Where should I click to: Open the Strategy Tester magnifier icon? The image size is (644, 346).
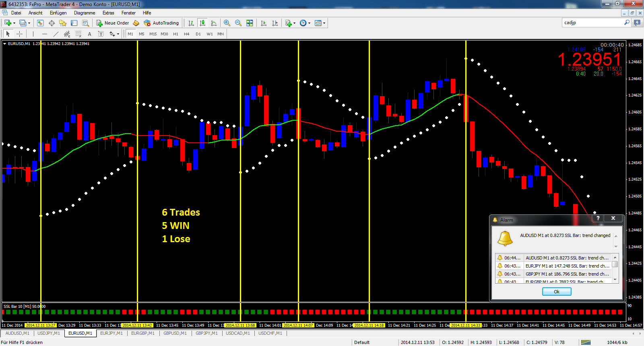(x=85, y=23)
